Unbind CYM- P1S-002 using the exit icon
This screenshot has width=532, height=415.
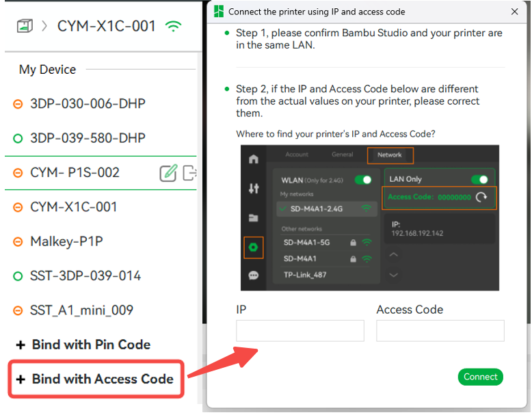click(x=189, y=173)
